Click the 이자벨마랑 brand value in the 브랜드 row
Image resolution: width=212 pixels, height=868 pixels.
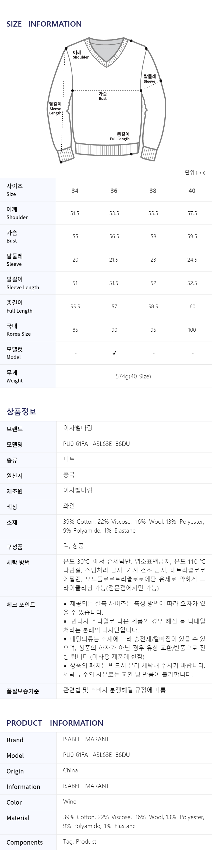coord(78,428)
